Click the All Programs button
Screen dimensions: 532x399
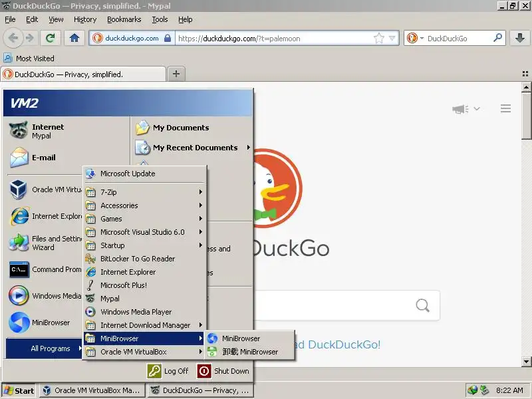(45, 348)
